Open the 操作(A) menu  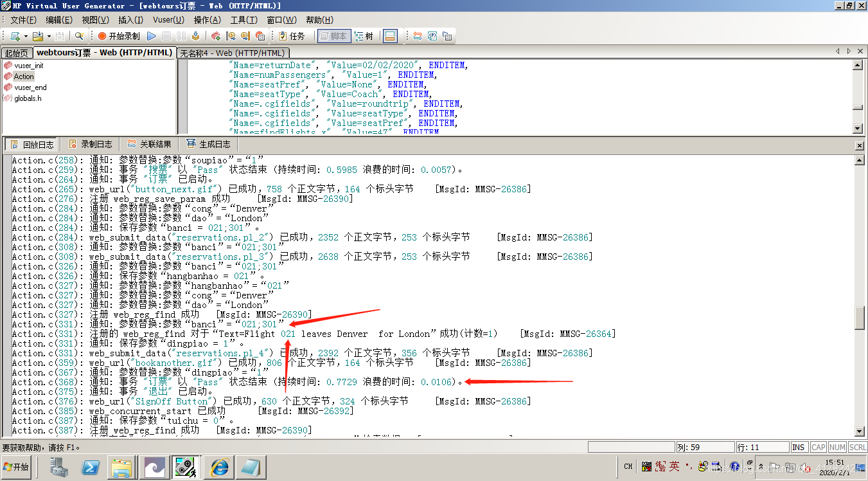(207, 20)
